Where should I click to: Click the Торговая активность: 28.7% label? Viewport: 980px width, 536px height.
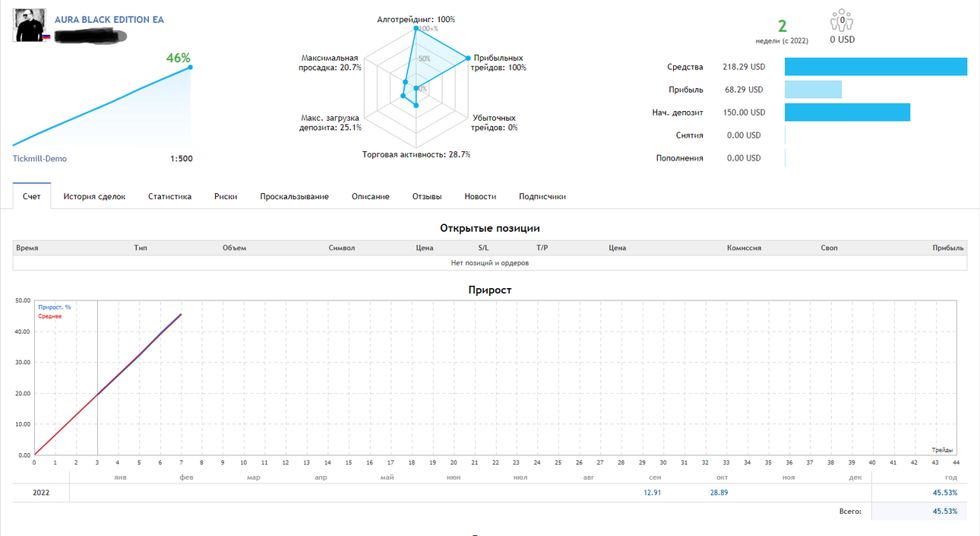(x=416, y=154)
